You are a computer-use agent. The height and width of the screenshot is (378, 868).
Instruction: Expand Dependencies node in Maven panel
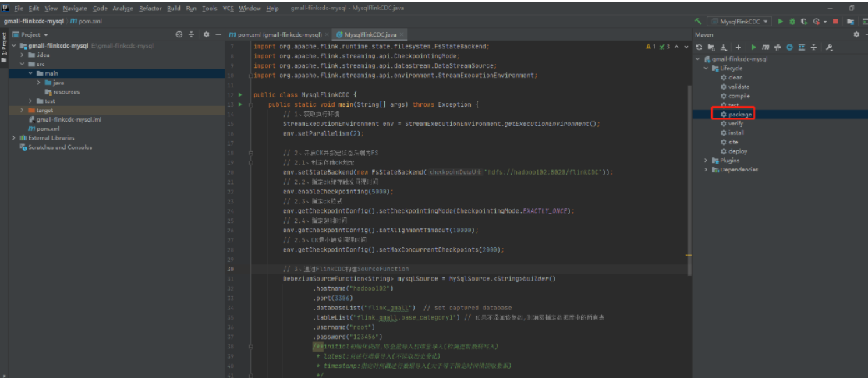pyautogui.click(x=706, y=169)
